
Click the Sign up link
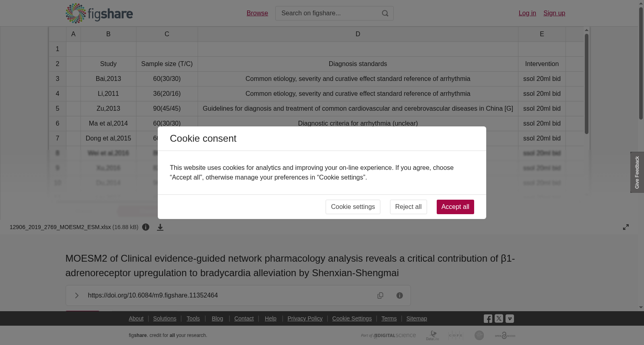[x=554, y=13]
